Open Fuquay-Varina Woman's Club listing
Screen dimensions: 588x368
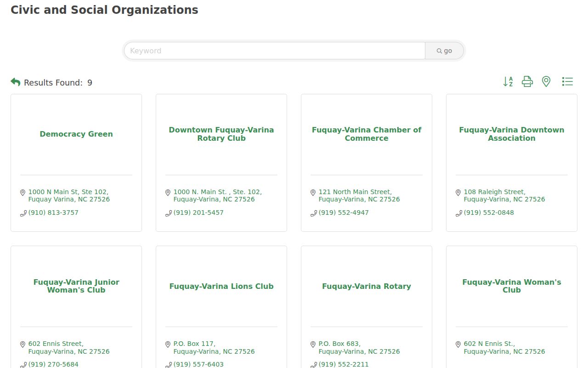coord(512,286)
